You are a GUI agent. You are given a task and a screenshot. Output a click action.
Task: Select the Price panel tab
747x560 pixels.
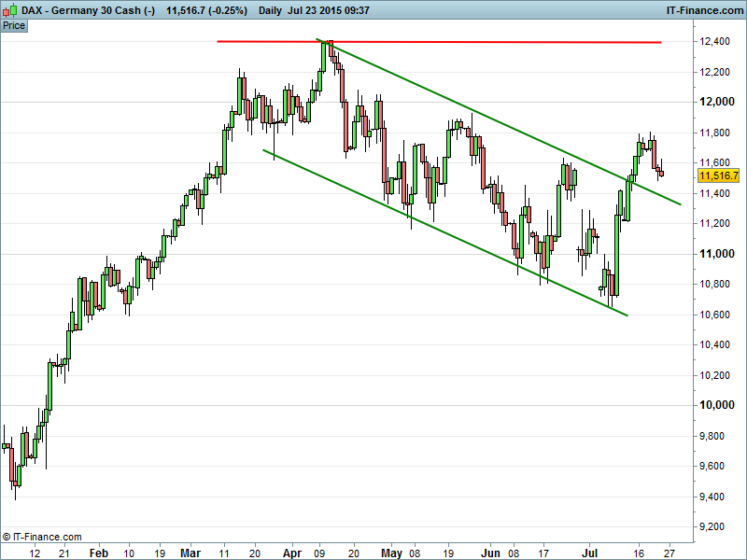point(14,25)
